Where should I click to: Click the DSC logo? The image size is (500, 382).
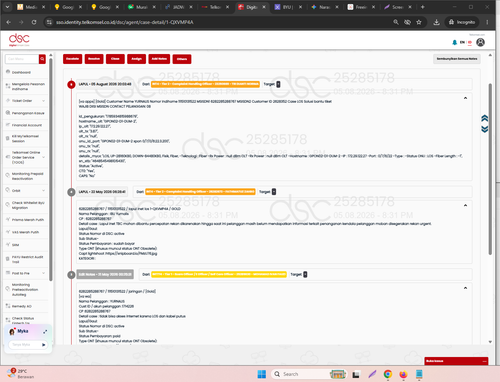point(19,40)
